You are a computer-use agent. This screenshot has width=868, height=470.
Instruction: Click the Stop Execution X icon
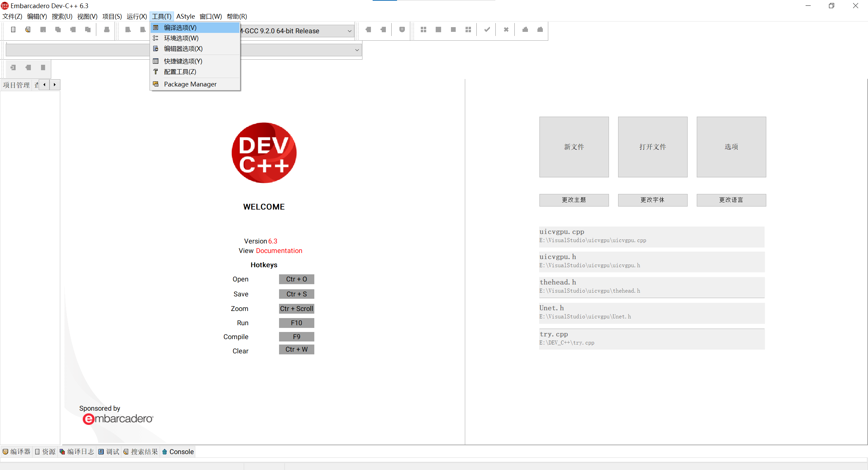[x=506, y=30]
